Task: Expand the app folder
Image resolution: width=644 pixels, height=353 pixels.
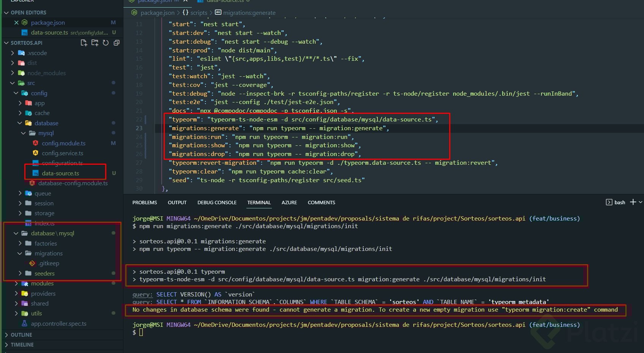Action: 20,103
